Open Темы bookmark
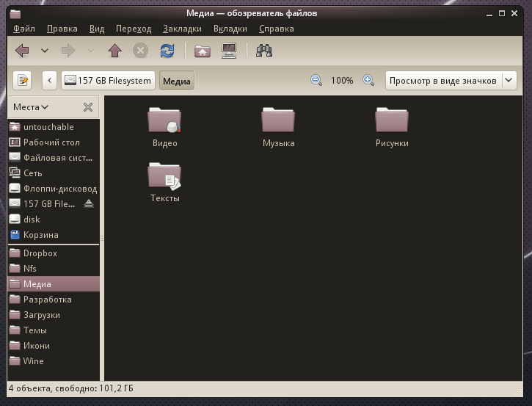The image size is (532, 406). tap(54, 330)
